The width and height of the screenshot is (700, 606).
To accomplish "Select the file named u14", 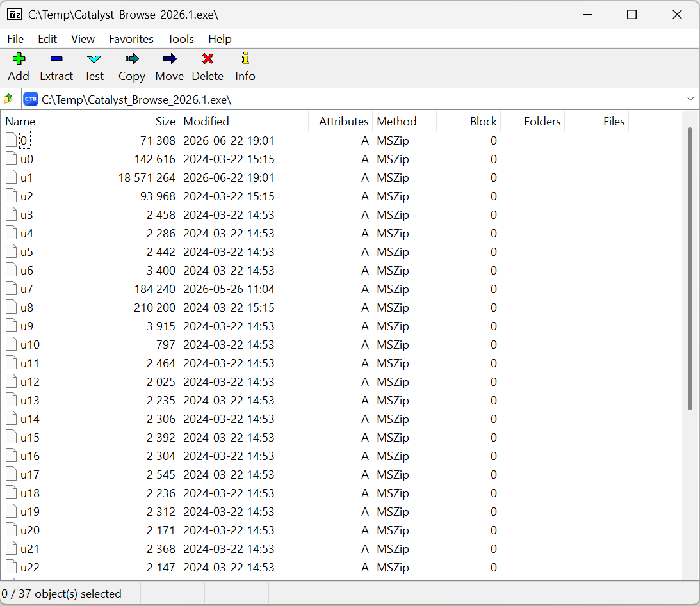I will (x=30, y=419).
